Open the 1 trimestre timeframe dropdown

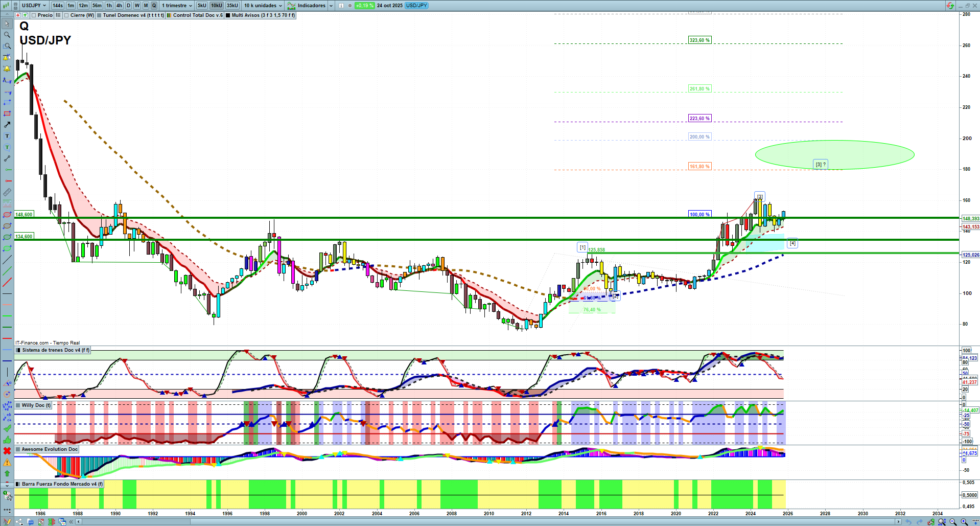click(x=177, y=6)
